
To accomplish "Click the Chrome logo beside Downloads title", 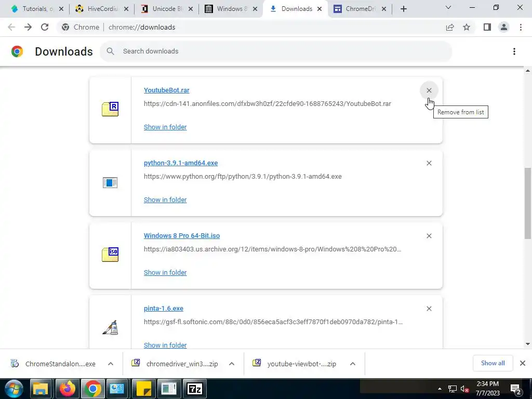I will pos(17,51).
